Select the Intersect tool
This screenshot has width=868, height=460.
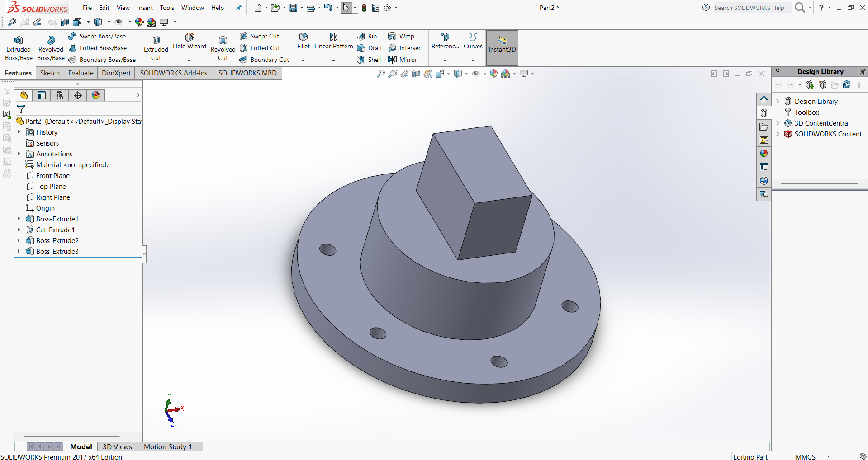(x=406, y=48)
